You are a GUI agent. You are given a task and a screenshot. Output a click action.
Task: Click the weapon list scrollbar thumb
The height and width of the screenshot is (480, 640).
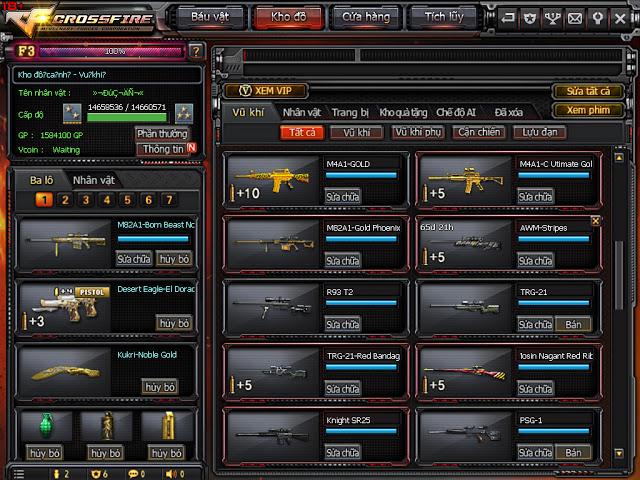[619, 275]
